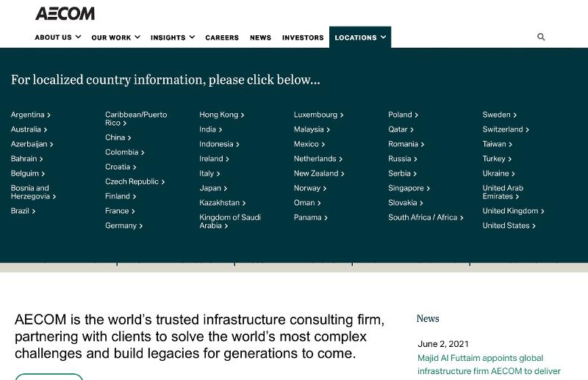Go to the Norway site
588x380 pixels.
[310, 188]
